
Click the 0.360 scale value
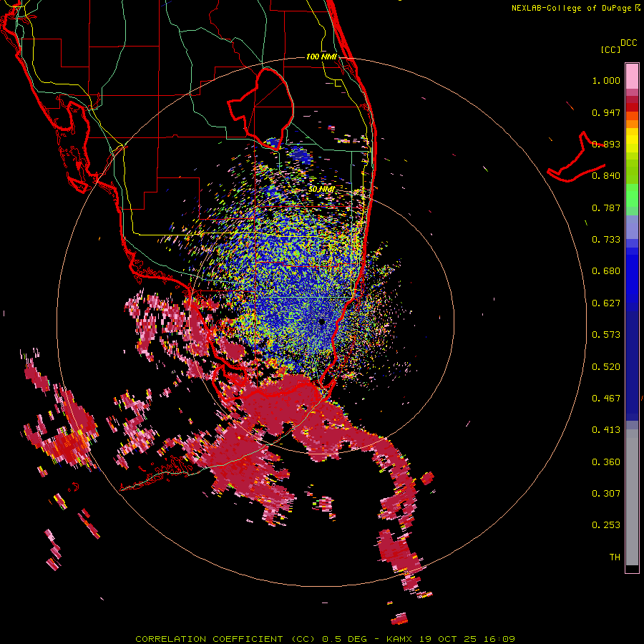[x=606, y=462]
